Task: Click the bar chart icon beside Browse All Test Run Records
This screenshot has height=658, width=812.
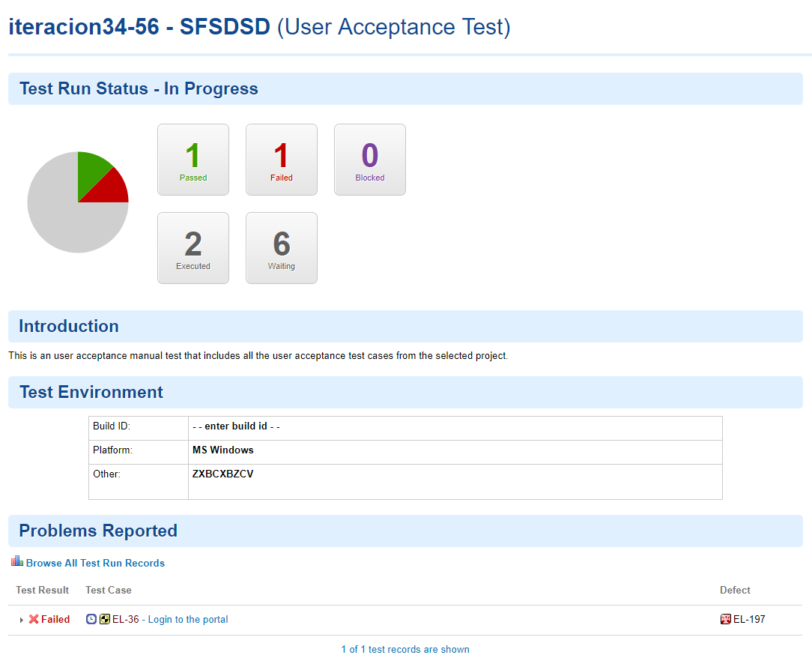Action: click(x=17, y=561)
